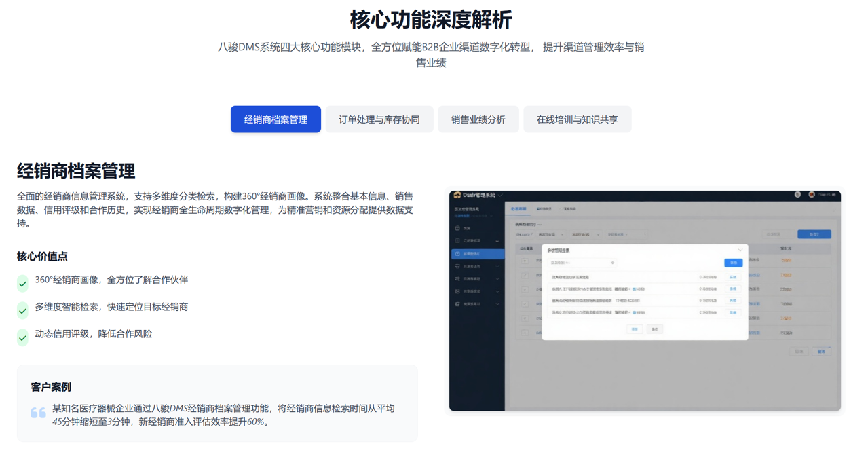Click the user avatar in the admin header
The height and width of the screenshot is (465, 868).
tap(812, 195)
